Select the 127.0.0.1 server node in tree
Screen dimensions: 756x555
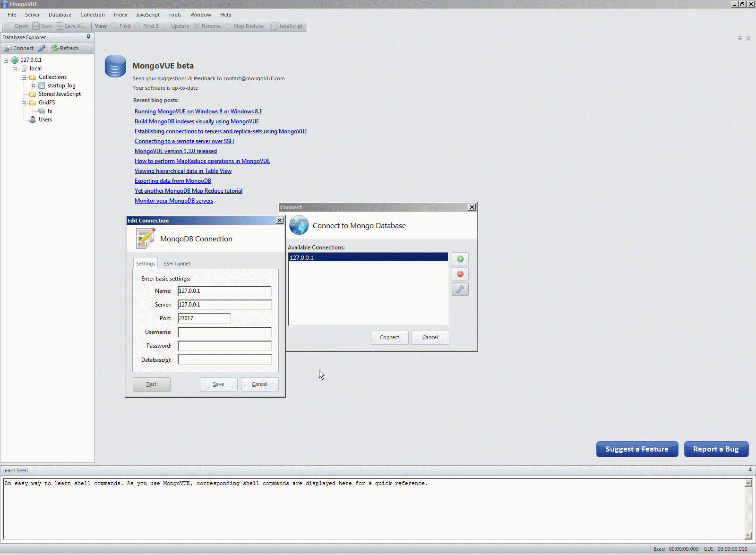click(x=31, y=60)
